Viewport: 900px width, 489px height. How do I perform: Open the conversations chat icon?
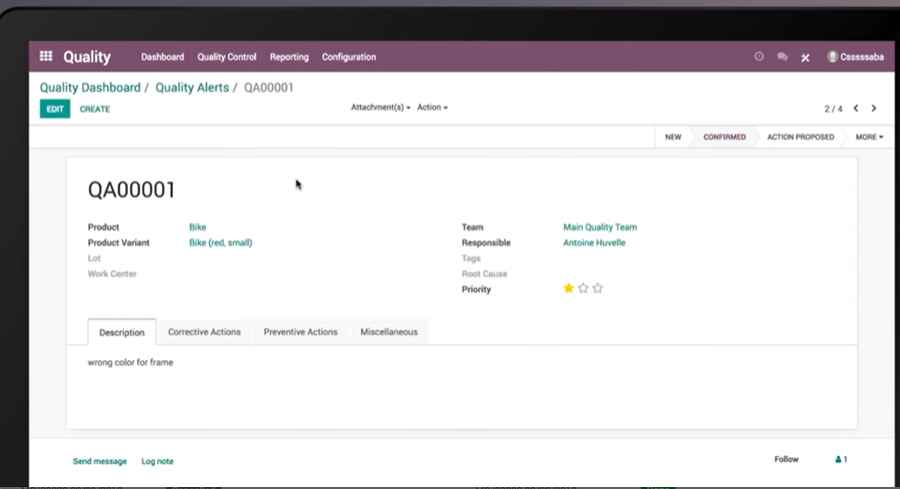(x=782, y=57)
